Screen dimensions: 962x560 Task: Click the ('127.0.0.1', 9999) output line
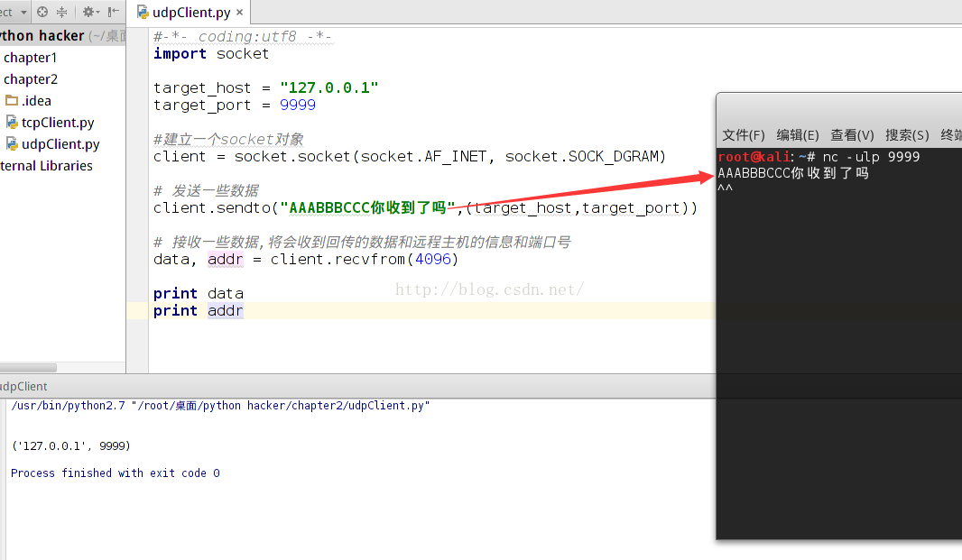pos(71,445)
